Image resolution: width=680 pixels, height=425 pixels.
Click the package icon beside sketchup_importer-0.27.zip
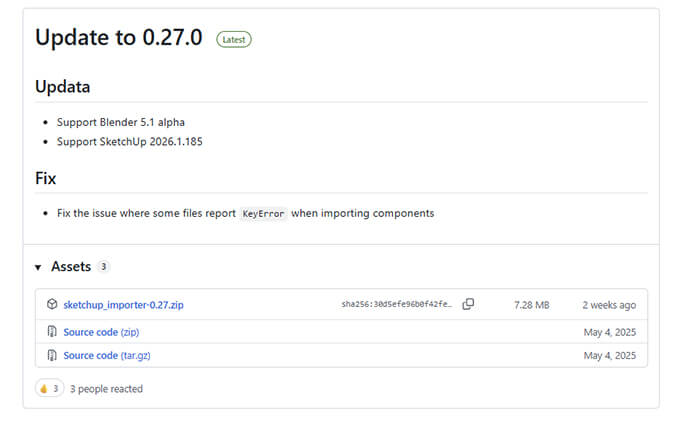(52, 304)
